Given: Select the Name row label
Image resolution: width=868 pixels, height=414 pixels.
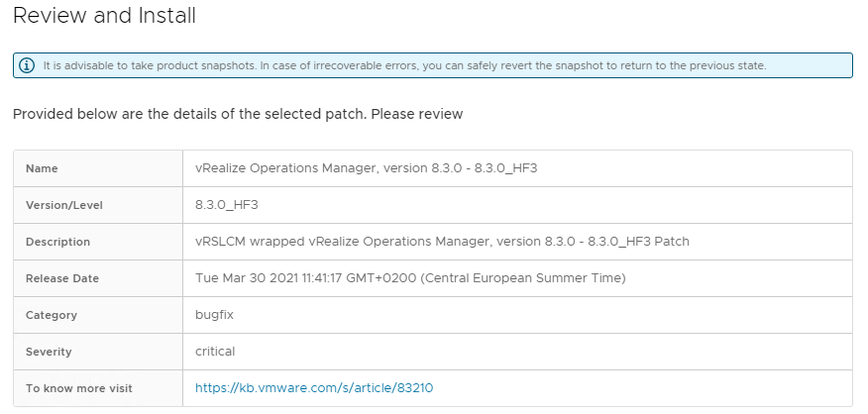Looking at the screenshot, I should [42, 168].
